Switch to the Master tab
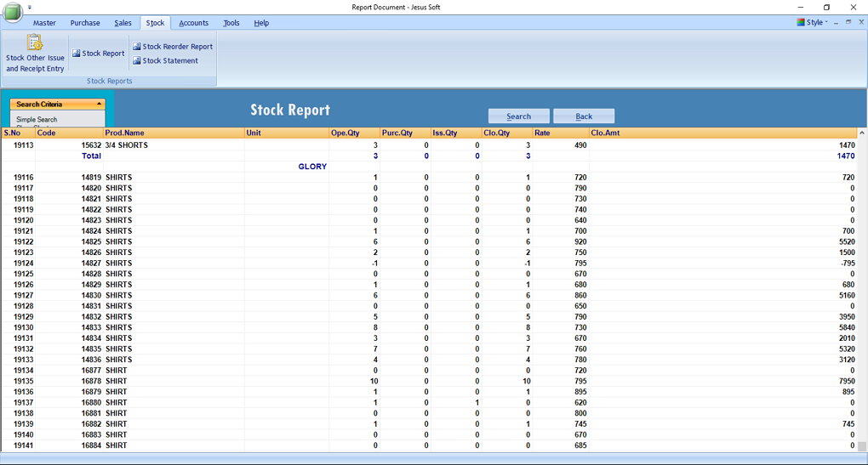 44,23
